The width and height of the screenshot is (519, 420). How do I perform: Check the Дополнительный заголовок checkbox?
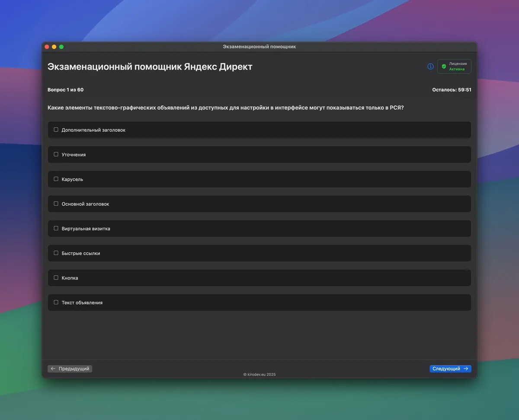[x=56, y=130]
